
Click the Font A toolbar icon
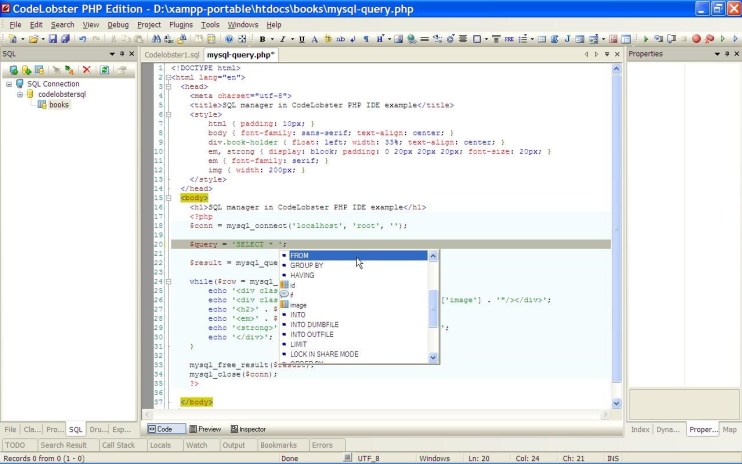(x=314, y=39)
